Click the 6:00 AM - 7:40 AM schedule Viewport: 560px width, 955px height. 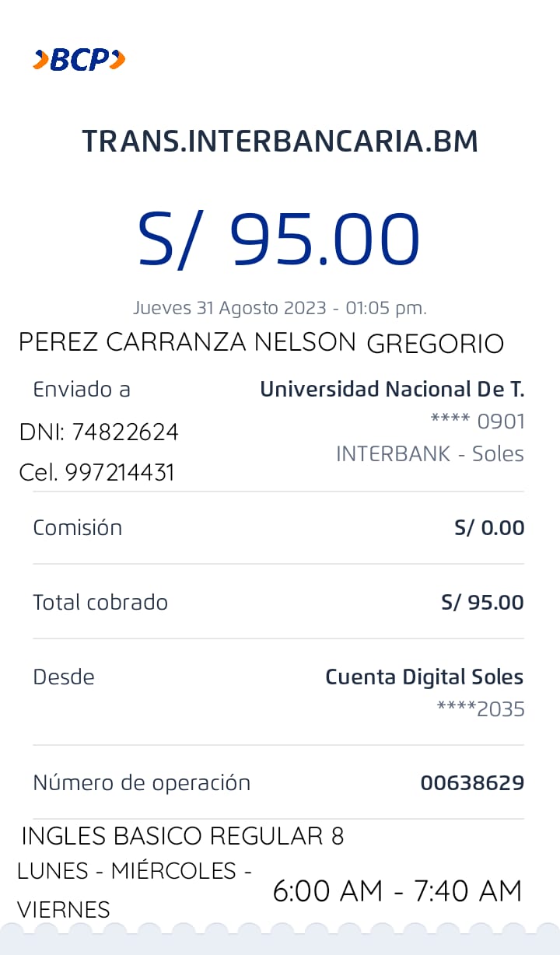click(397, 891)
